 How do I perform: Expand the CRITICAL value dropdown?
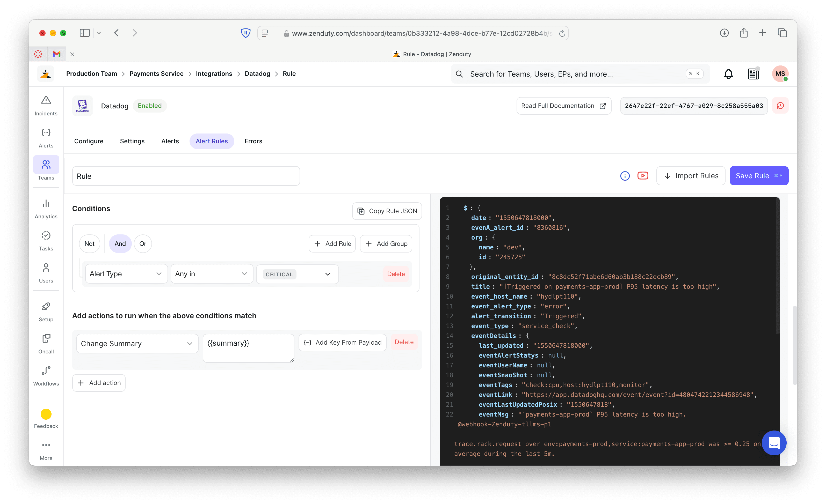[297, 274]
